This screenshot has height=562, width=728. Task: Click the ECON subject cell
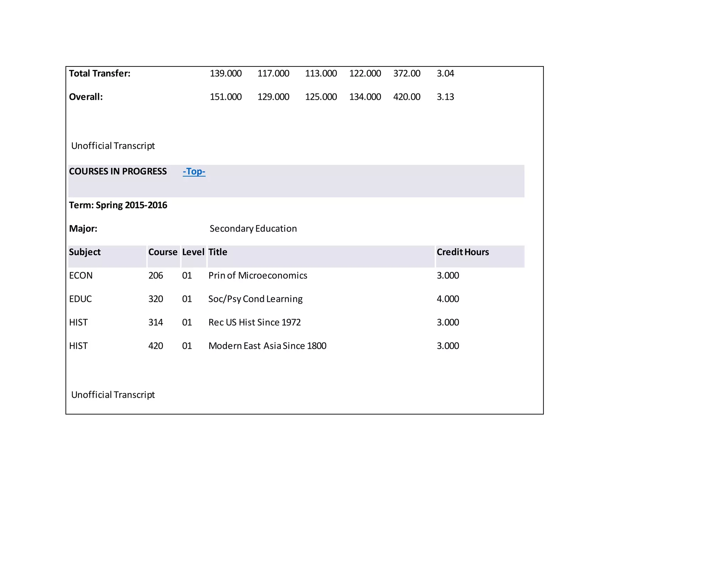(x=81, y=276)
